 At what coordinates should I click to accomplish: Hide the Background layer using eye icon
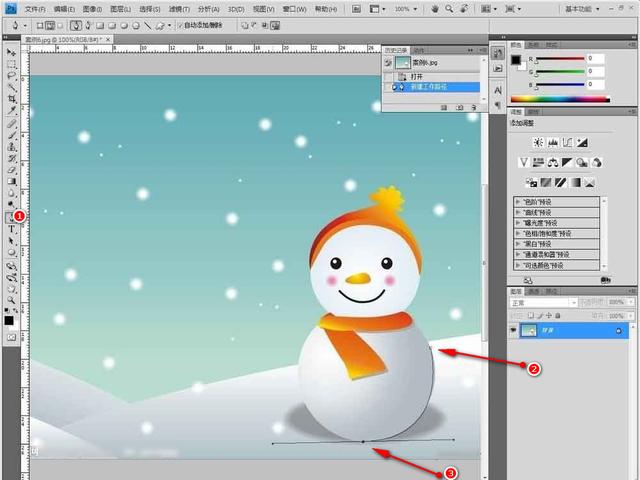tap(513, 331)
